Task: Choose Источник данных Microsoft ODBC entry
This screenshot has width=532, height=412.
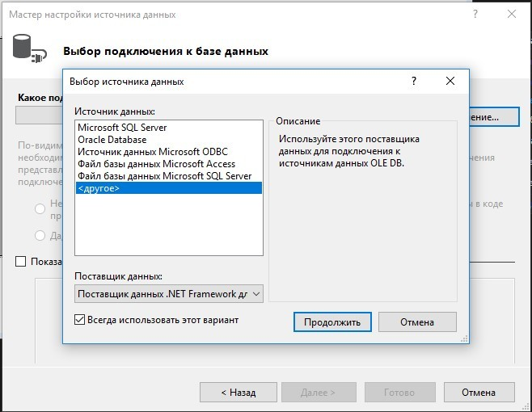Action: click(169, 152)
